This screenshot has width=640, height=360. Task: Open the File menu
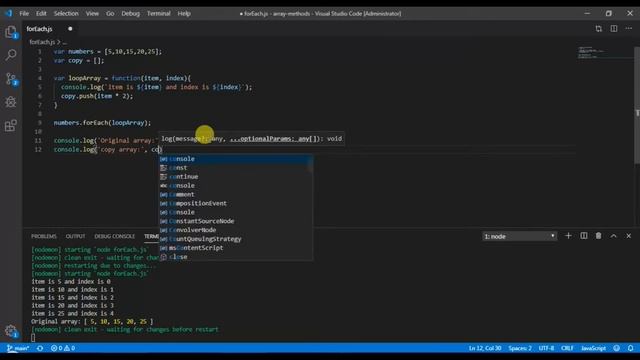(x=24, y=13)
